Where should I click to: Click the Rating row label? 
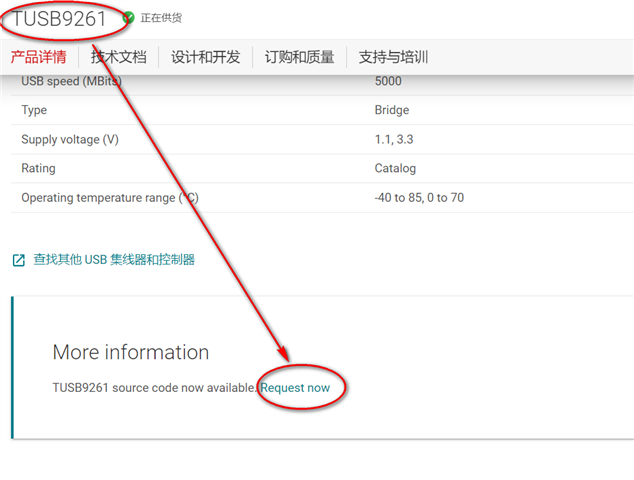tap(38, 168)
